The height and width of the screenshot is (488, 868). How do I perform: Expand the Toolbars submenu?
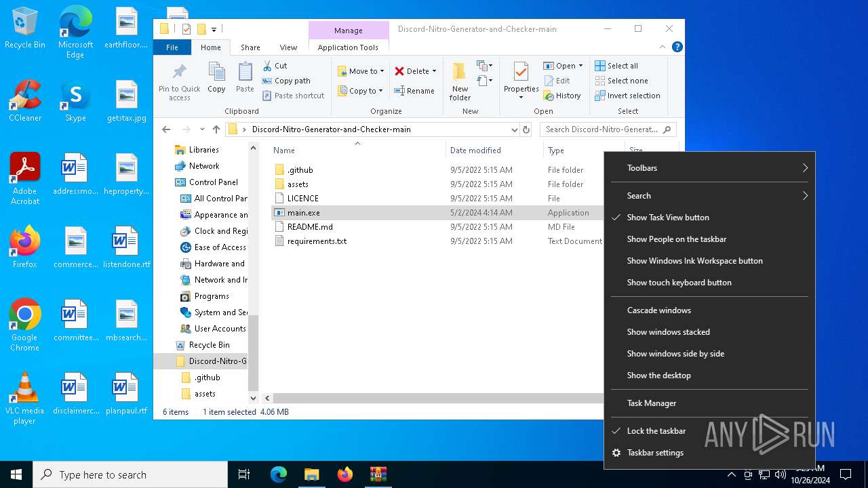click(x=709, y=168)
